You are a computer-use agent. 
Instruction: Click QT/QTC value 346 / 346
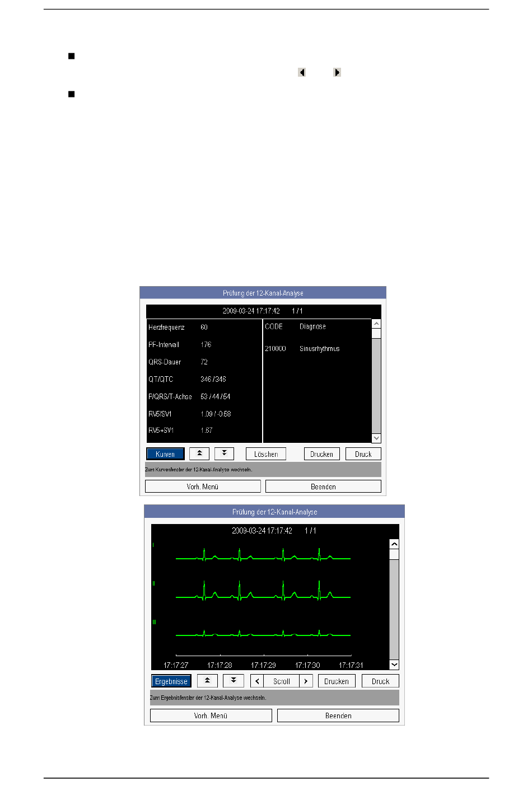213,379
